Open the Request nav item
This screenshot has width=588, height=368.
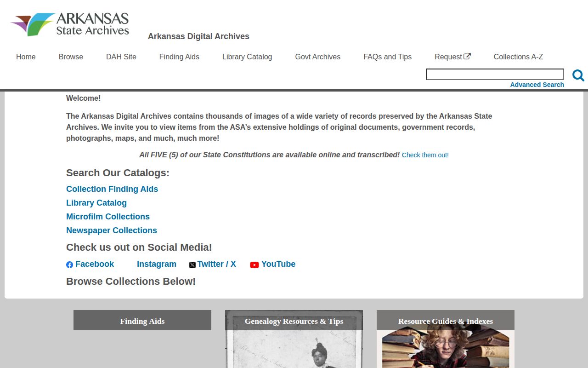pyautogui.click(x=452, y=57)
